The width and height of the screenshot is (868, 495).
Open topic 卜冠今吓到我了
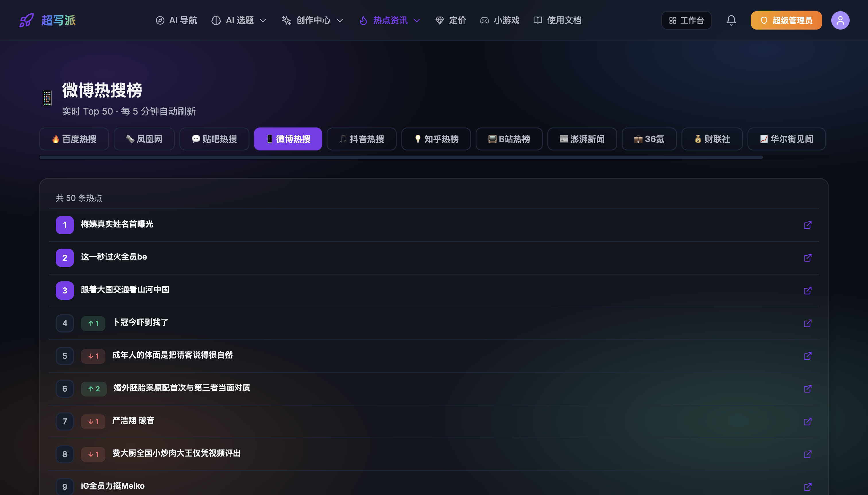pos(140,322)
